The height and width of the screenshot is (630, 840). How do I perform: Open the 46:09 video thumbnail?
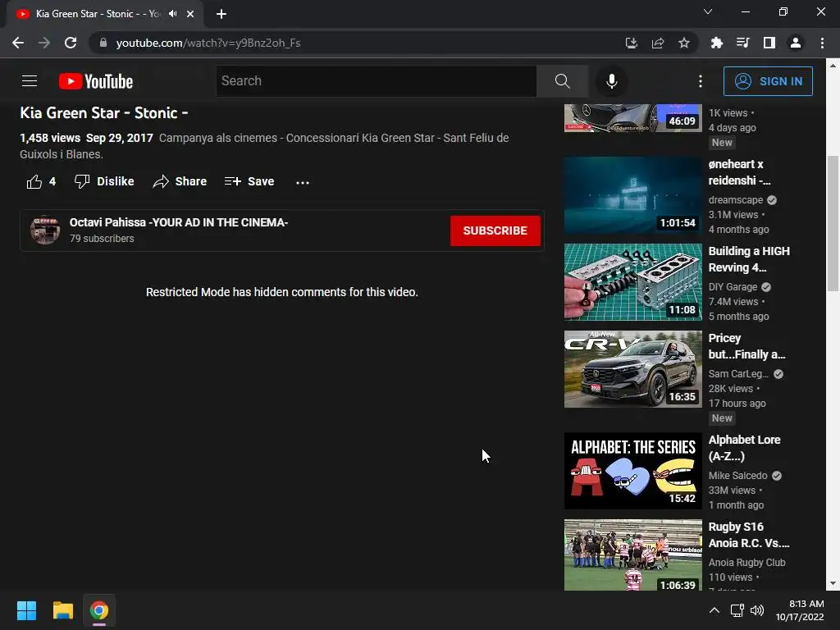point(632,118)
